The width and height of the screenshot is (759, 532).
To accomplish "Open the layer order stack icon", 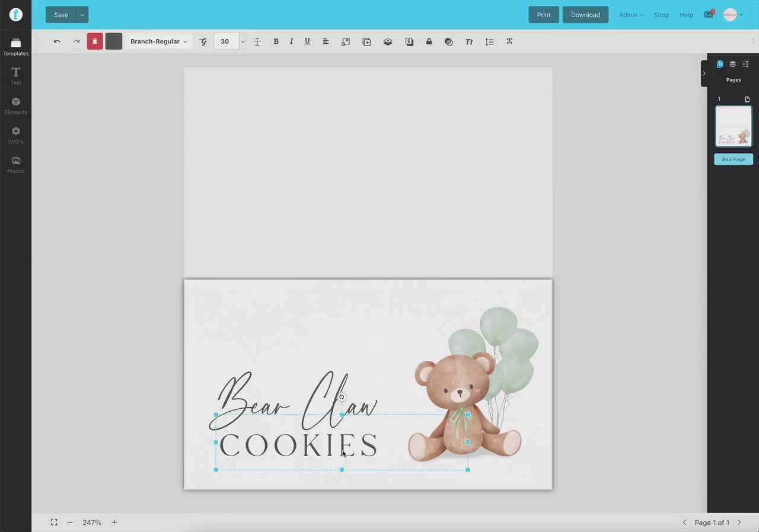I will click(388, 41).
